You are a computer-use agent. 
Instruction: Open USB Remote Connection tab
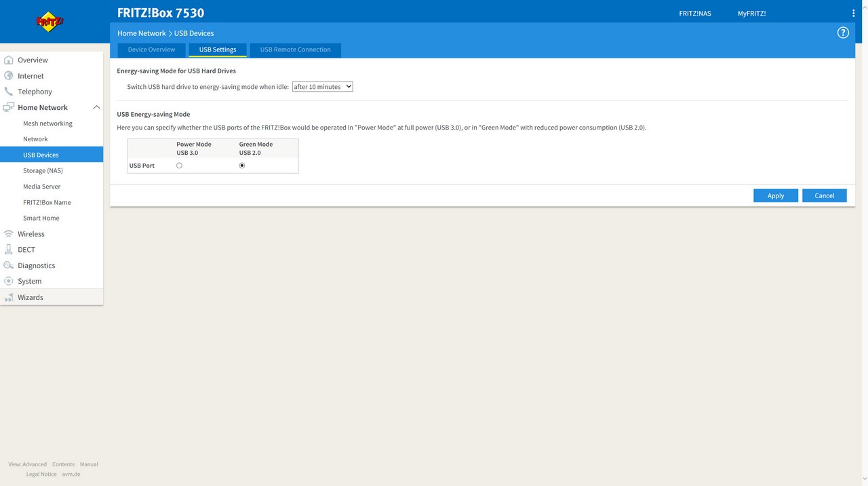coord(296,50)
